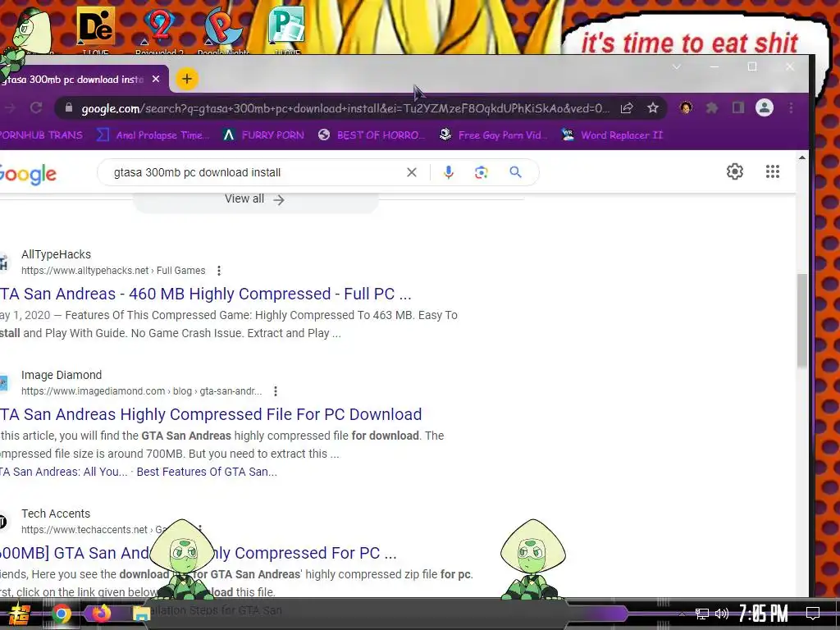Close the gtasa 300mb pc download tab
Screen dimensions: 840x630
[156, 80]
